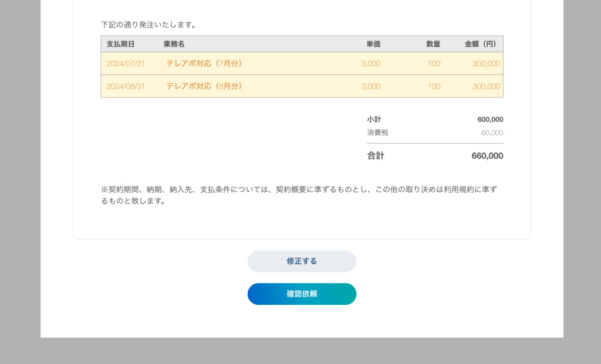601x364 pixels.
Task: Click the 合計 total 660,000
Action: tap(487, 156)
